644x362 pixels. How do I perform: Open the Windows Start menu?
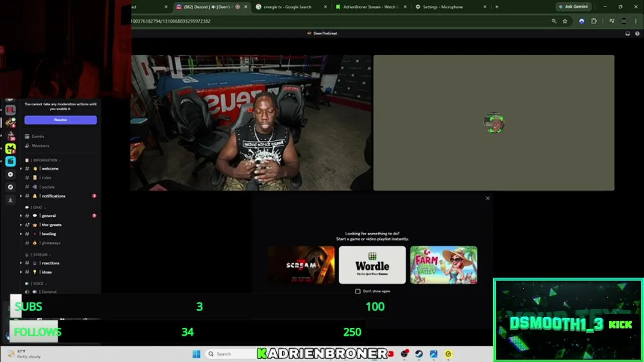pos(196,354)
